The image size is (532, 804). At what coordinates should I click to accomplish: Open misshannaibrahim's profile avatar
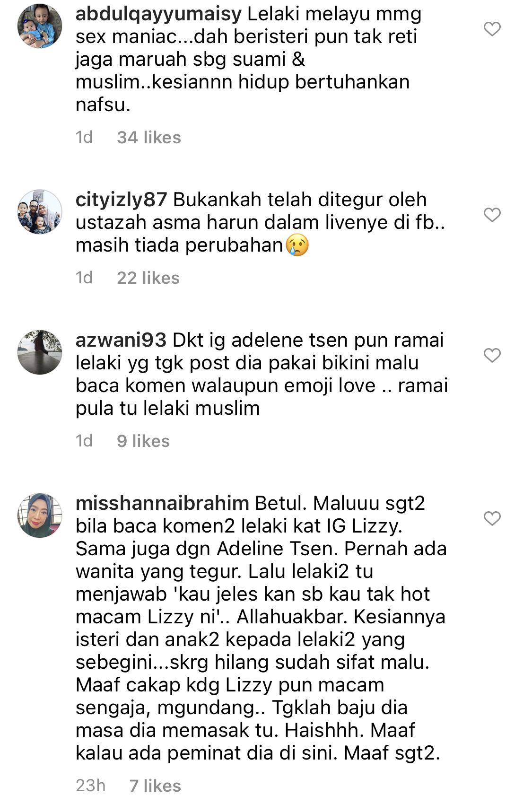(x=40, y=516)
